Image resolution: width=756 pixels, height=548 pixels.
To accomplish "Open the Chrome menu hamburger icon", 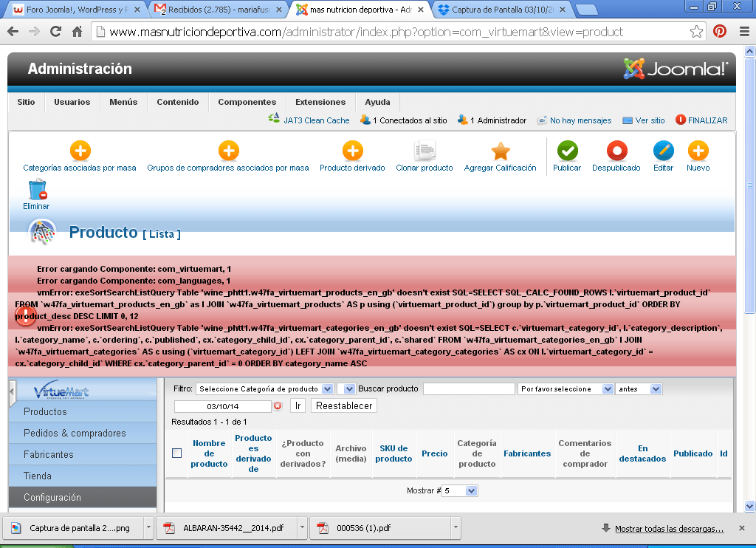I will (x=744, y=32).
